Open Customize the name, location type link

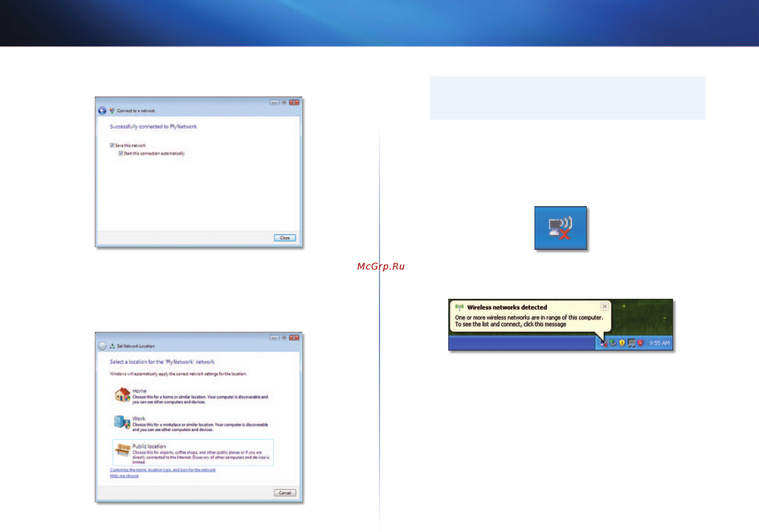point(163,470)
